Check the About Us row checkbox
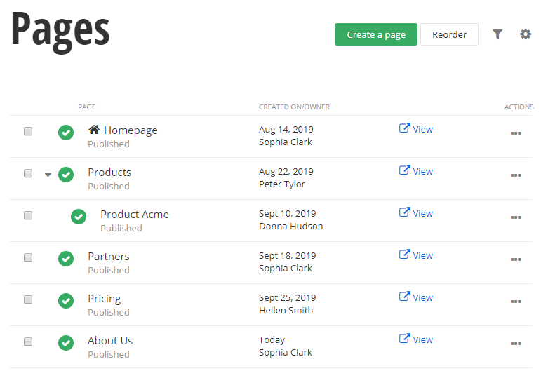Viewport: 548px width, 392px height. pyautogui.click(x=28, y=342)
